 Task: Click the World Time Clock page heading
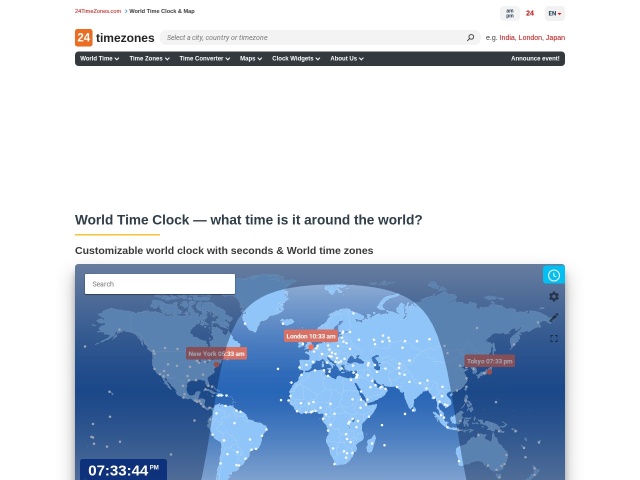tap(249, 220)
